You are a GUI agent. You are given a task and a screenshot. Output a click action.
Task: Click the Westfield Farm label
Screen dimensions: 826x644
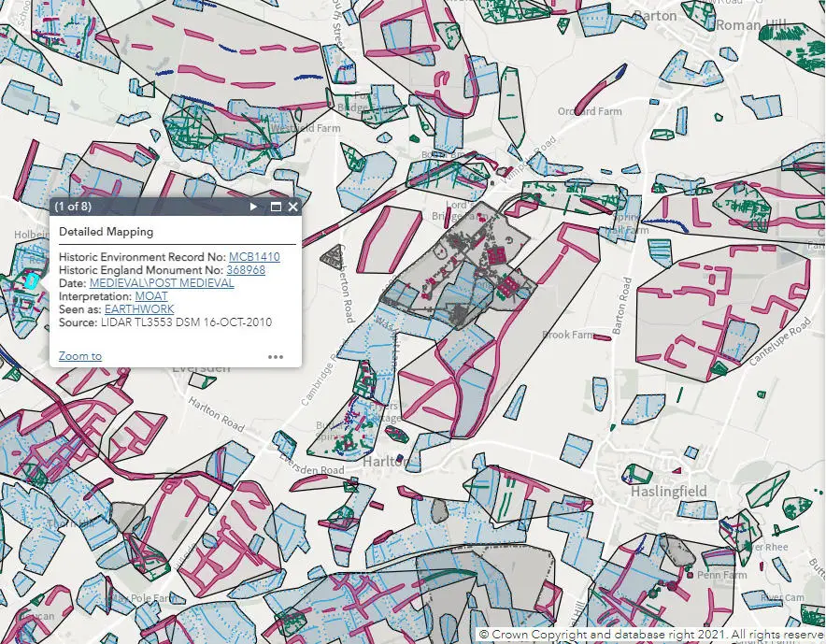(305, 128)
